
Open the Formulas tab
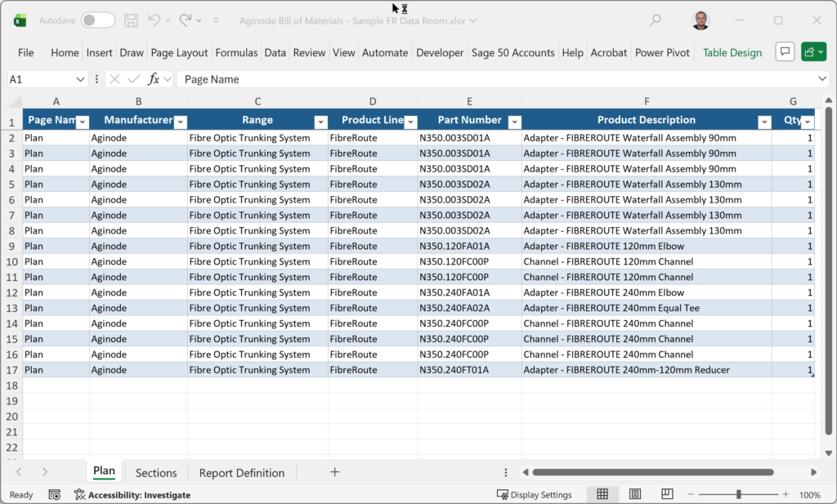click(236, 53)
